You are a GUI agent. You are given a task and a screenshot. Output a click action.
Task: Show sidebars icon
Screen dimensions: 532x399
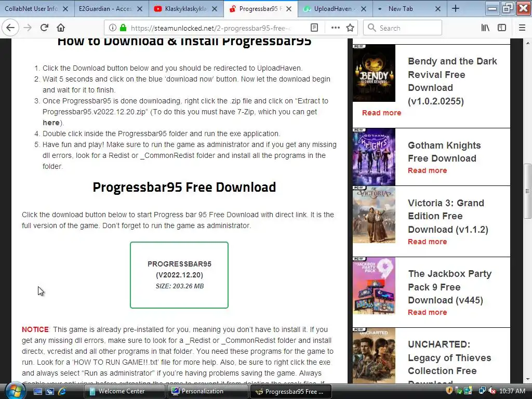[502, 28]
